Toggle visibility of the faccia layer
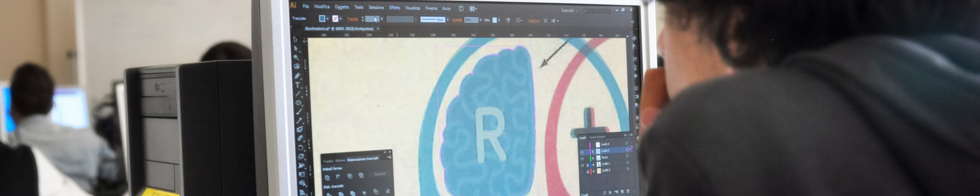Viewport: 980px width, 196px height. coord(582,159)
